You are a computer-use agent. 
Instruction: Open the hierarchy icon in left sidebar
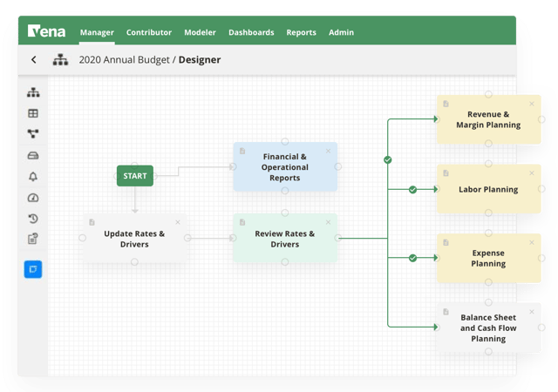pyautogui.click(x=33, y=92)
